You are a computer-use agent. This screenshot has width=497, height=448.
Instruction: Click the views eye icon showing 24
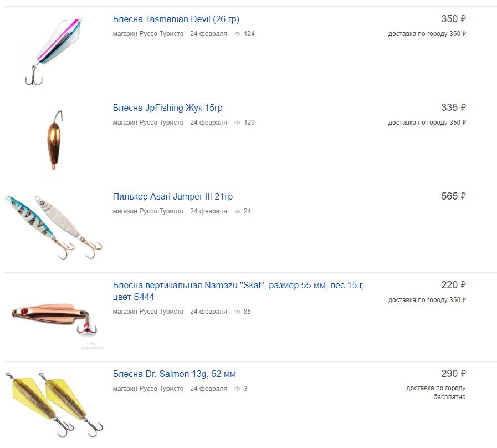[237, 211]
